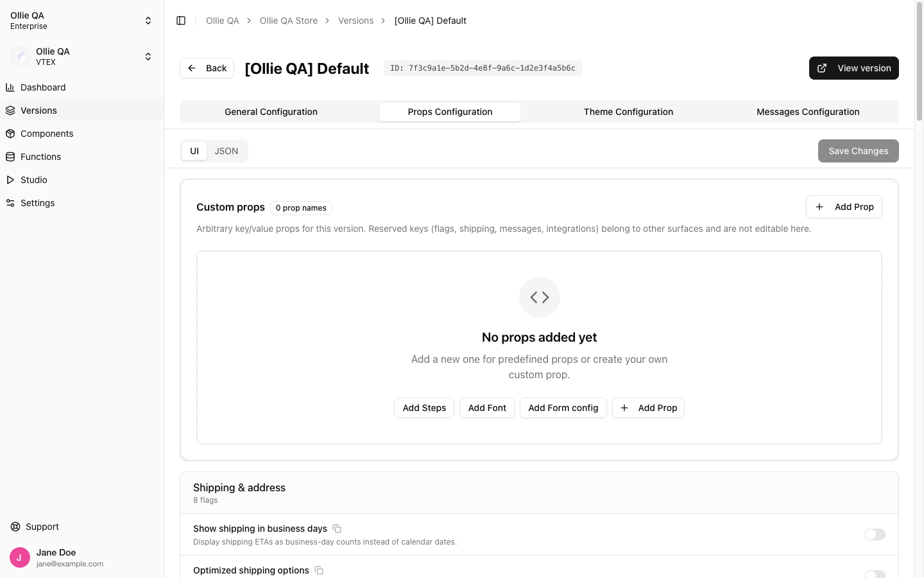Click the '8 flags' count text

click(x=205, y=500)
